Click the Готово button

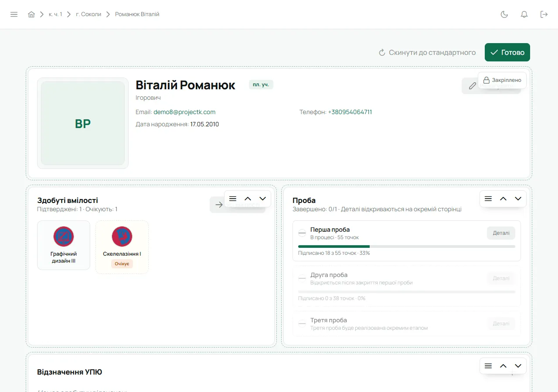pyautogui.click(x=507, y=52)
